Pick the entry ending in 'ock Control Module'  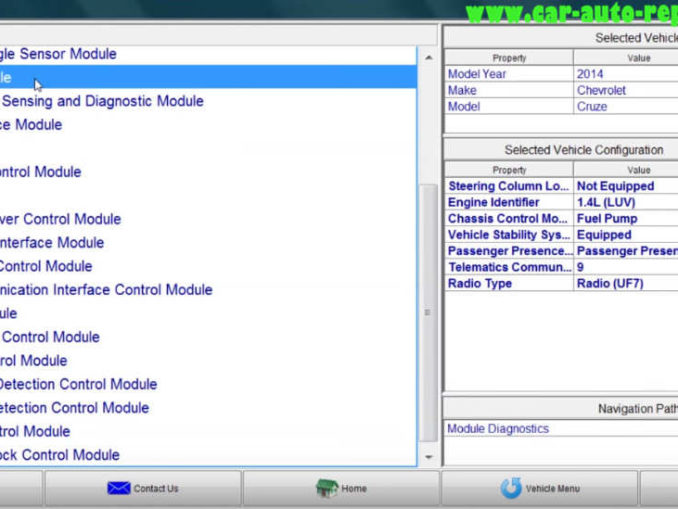tap(60, 455)
